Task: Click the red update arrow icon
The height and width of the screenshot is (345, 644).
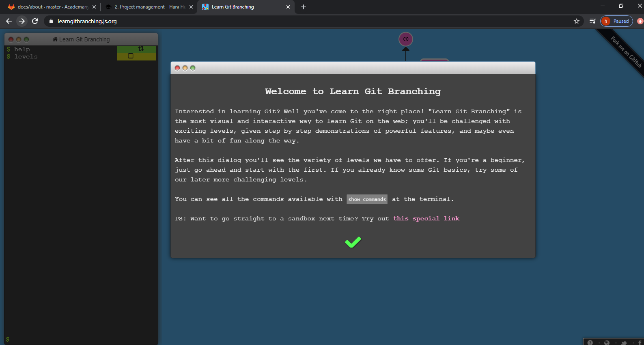Action: click(640, 21)
